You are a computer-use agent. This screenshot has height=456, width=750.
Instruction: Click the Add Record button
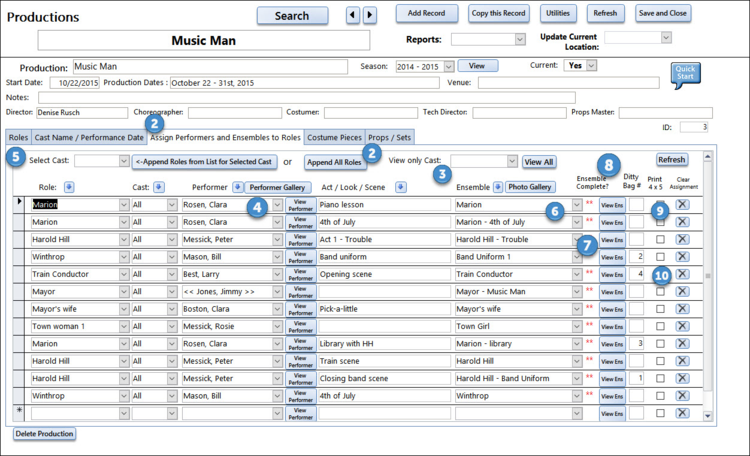click(x=426, y=13)
